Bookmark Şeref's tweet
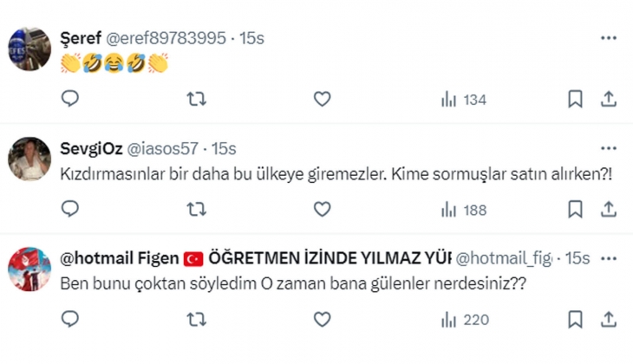 (575, 100)
